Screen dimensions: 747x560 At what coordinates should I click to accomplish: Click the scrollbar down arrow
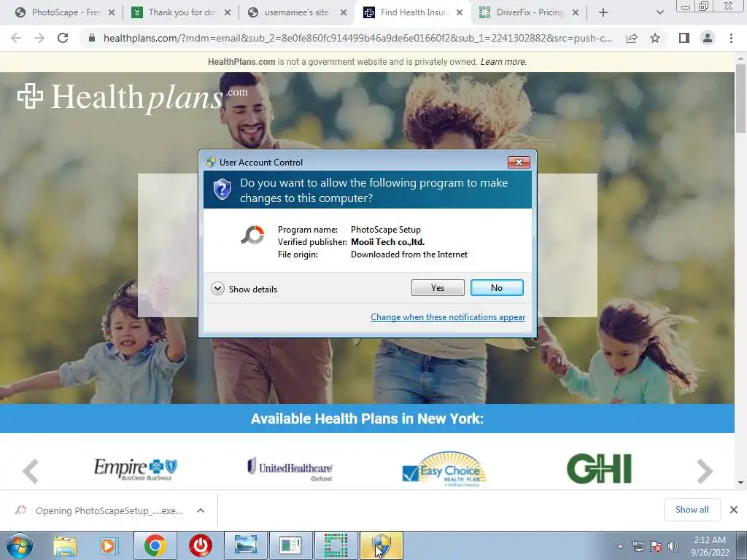click(740, 483)
